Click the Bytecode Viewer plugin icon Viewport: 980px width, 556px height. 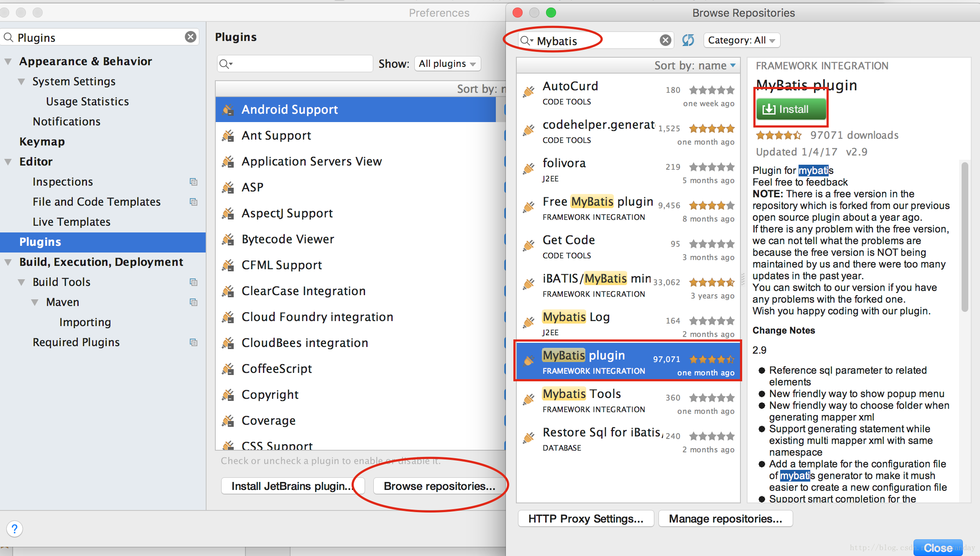[x=228, y=239]
